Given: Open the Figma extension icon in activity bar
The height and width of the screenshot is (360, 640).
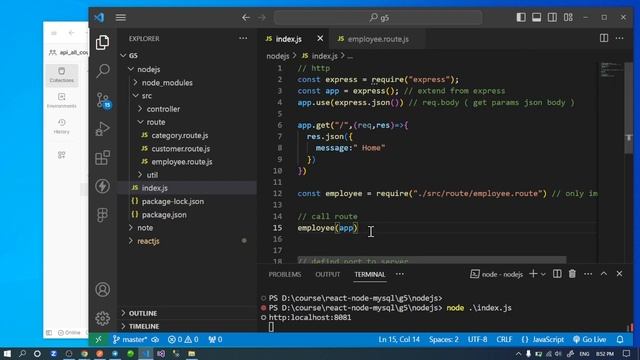Looking at the screenshot, I should tap(102, 215).
